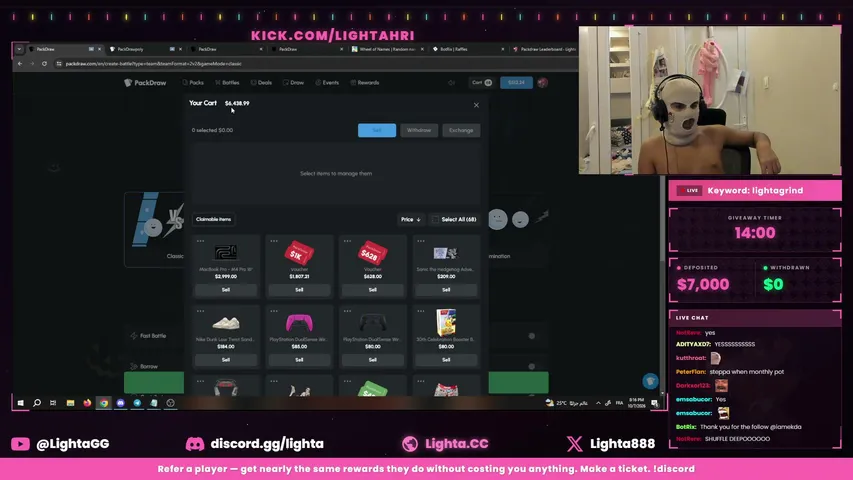The image size is (853, 480).
Task: Open the Price sort dropdown
Action: (x=411, y=219)
